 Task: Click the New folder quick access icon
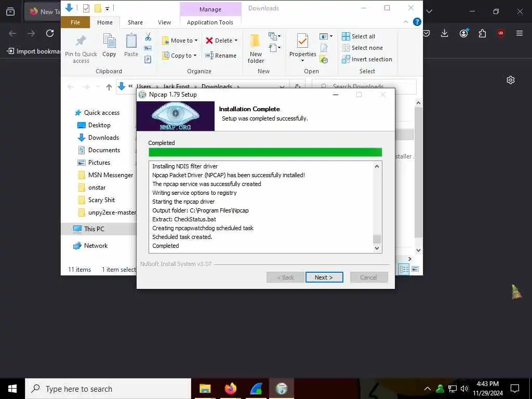click(98, 8)
